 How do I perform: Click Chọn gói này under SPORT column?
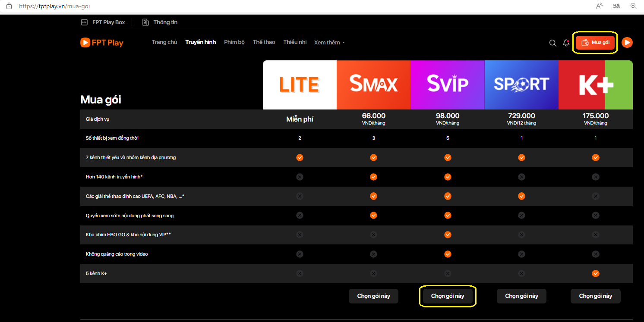pyautogui.click(x=521, y=296)
